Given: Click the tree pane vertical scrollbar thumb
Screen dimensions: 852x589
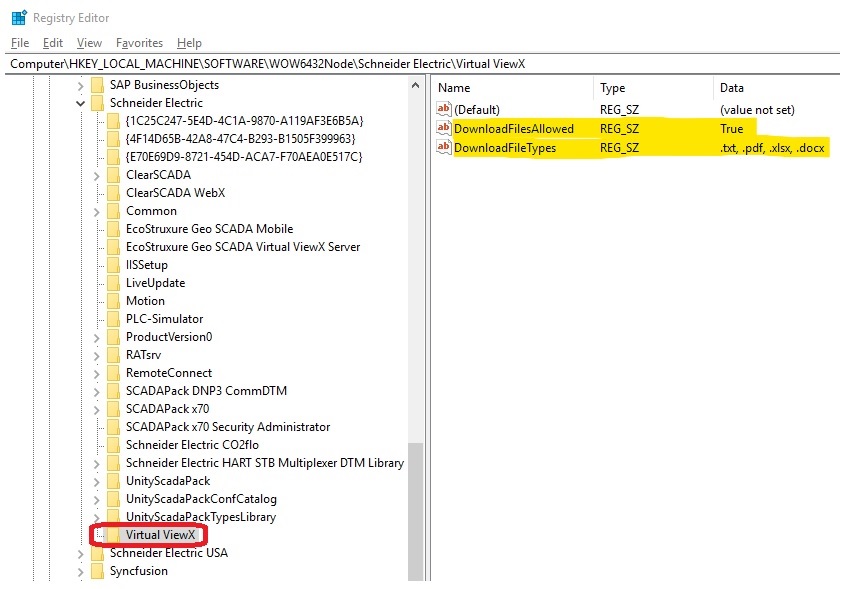Looking at the screenshot, I should tap(416, 511).
